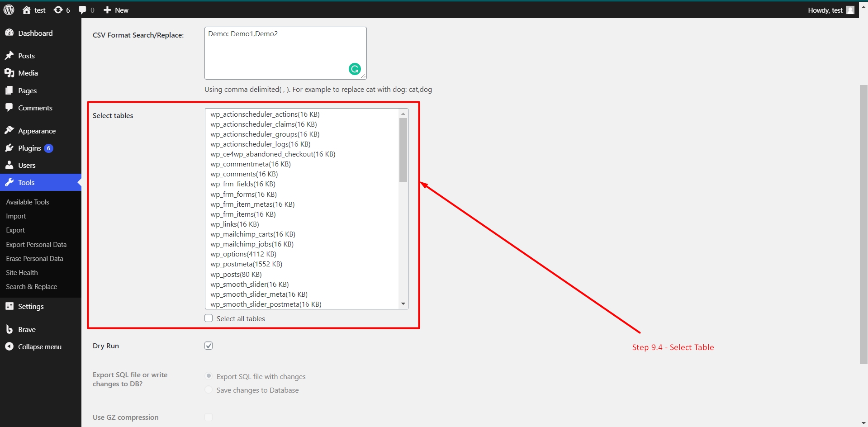868x427 pixels.
Task: Click the CSV Format Search/Replace textarea
Action: coord(285,53)
